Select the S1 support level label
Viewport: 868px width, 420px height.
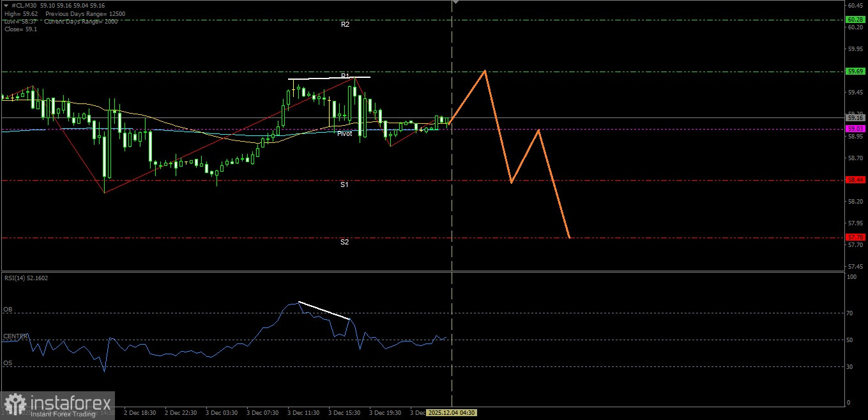tap(344, 184)
